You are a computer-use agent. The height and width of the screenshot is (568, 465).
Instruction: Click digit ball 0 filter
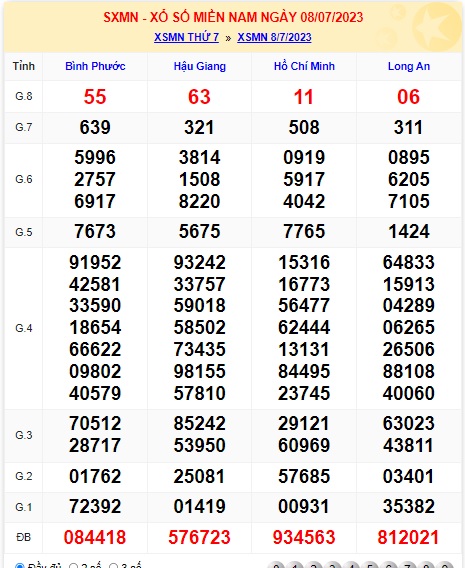coord(276,565)
